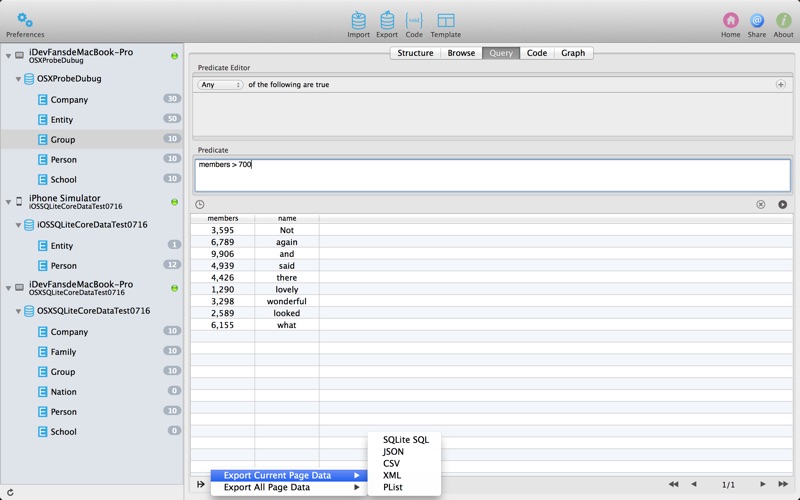Viewport: 800px width, 500px height.
Task: Select School entity under OSXProbeDubug
Action: (x=92, y=179)
